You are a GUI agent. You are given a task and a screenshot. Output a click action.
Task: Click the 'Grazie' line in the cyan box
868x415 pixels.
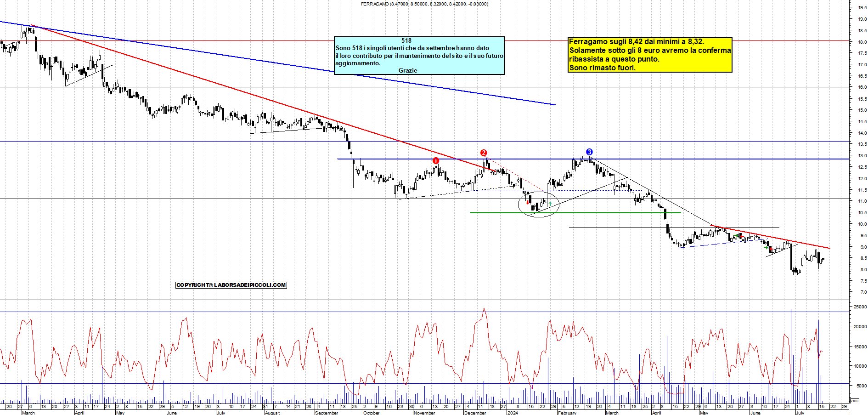408,70
